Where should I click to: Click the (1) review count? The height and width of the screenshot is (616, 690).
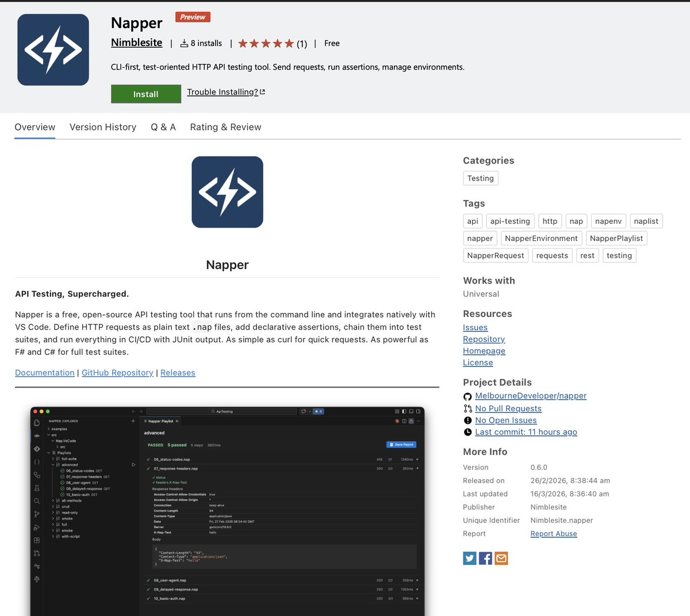(302, 44)
